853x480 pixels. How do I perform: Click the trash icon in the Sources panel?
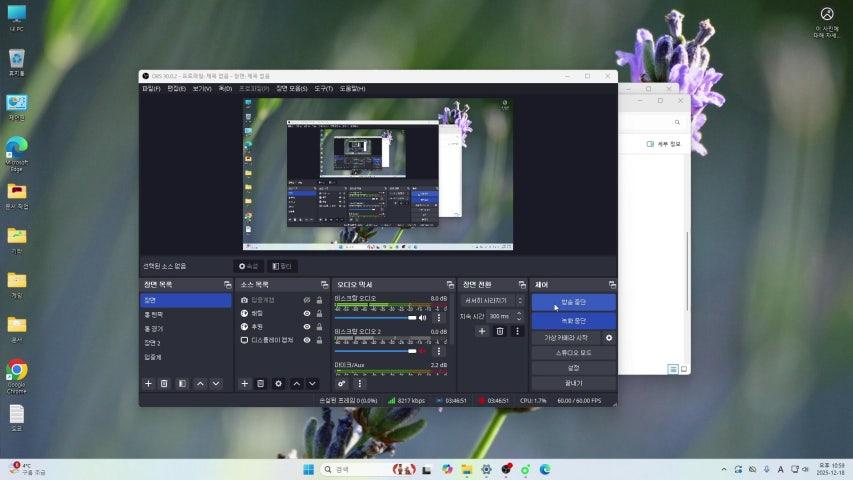[x=261, y=383]
